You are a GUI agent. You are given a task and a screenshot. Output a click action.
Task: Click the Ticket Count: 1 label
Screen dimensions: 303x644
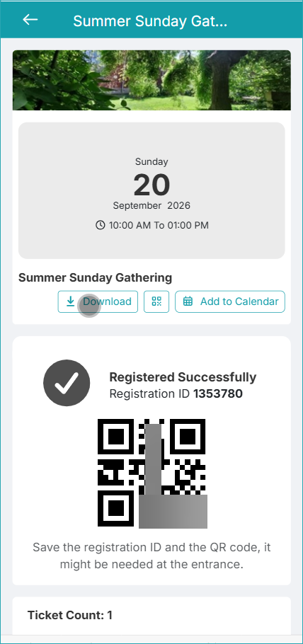pyautogui.click(x=70, y=615)
